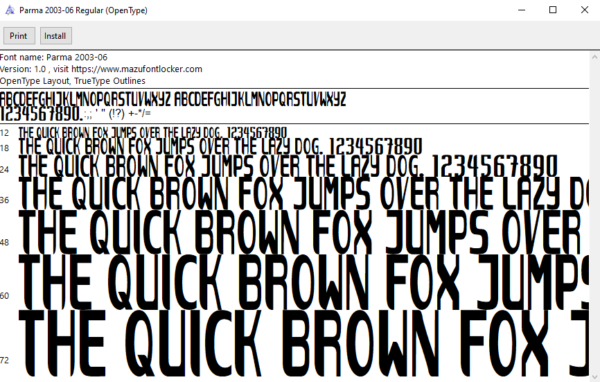Click the 24-point quick brown fox sample
The width and height of the screenshot is (600, 382).
coord(288,167)
